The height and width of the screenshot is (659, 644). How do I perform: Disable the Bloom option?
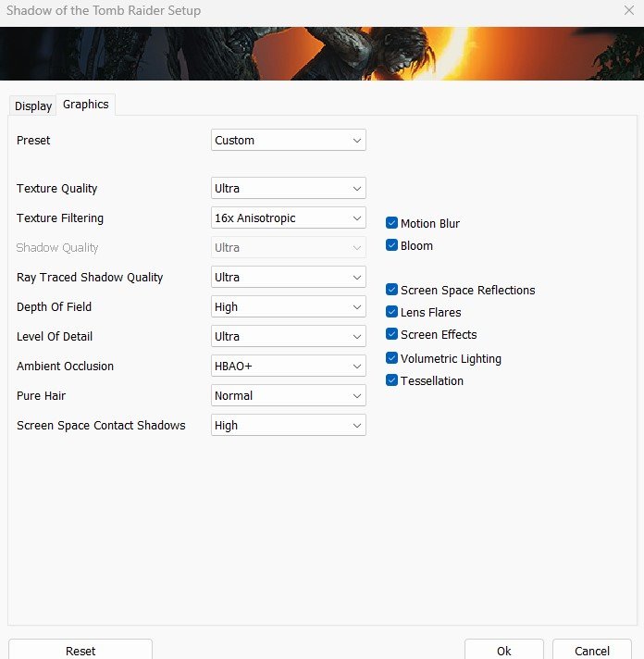pyautogui.click(x=391, y=245)
